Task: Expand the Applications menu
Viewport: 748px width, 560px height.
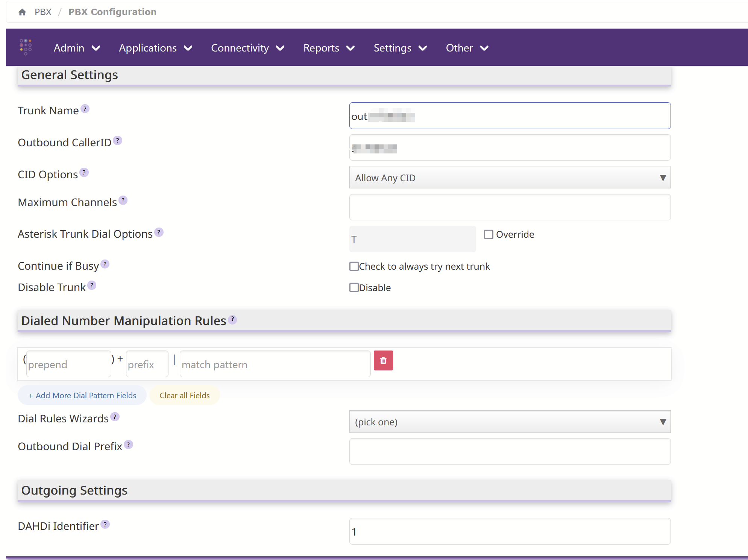Action: [156, 48]
